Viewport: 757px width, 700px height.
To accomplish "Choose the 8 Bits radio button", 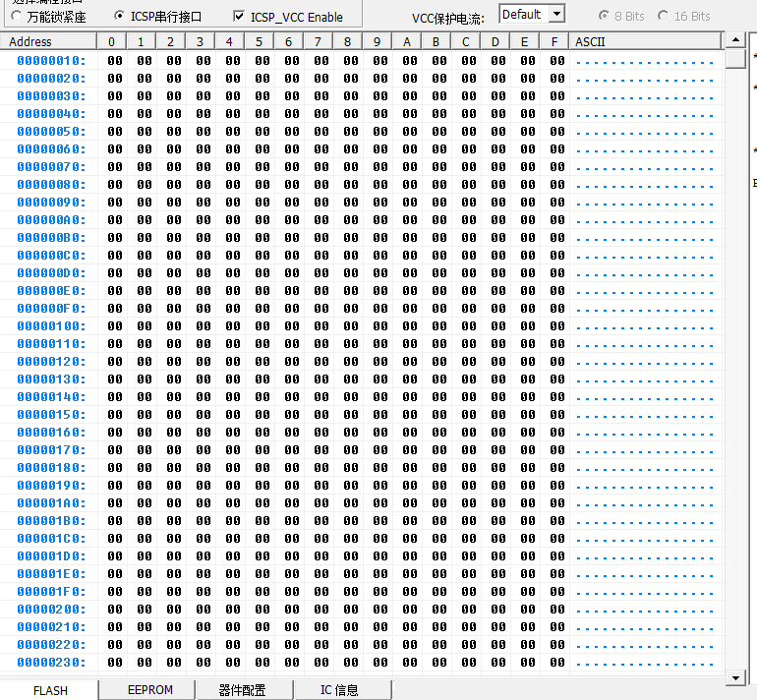I will [604, 17].
